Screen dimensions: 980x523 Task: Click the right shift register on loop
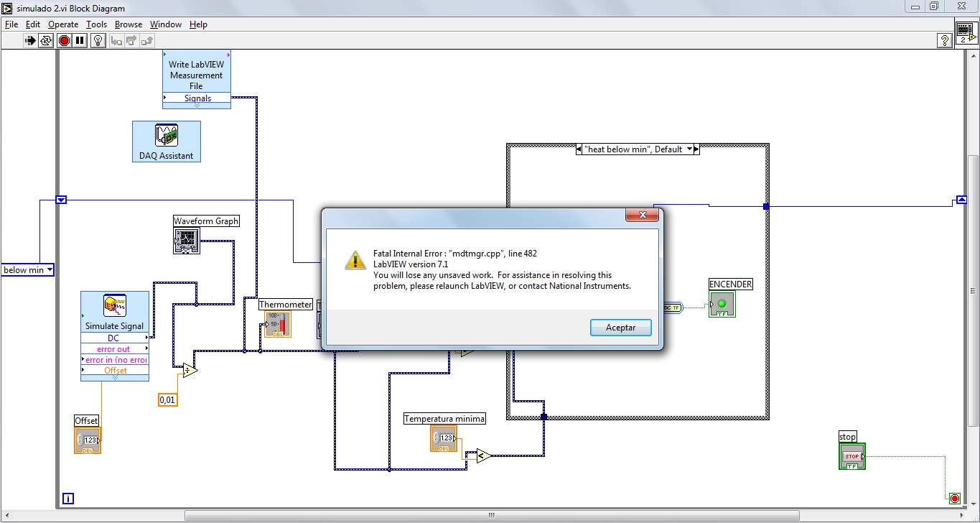click(961, 200)
